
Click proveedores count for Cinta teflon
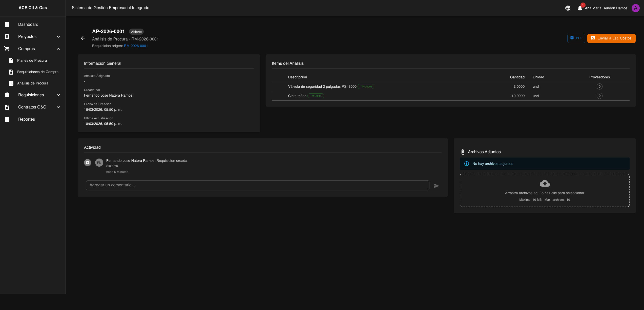pos(599,96)
